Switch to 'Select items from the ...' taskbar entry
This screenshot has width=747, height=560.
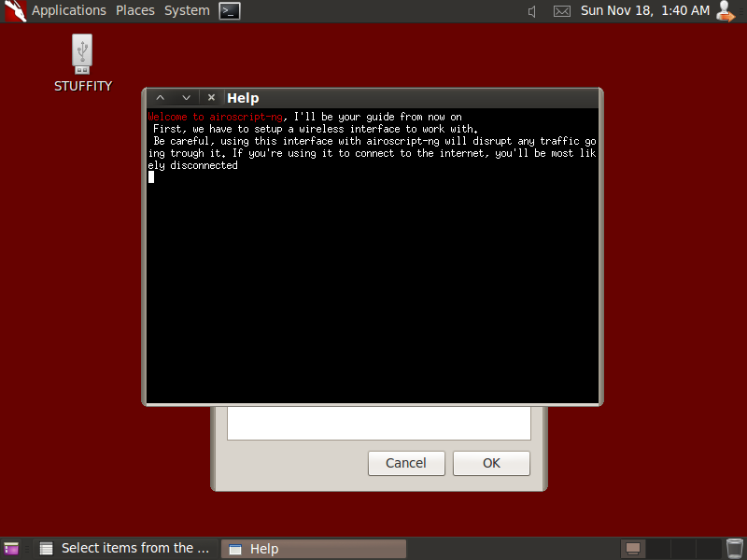point(125,549)
